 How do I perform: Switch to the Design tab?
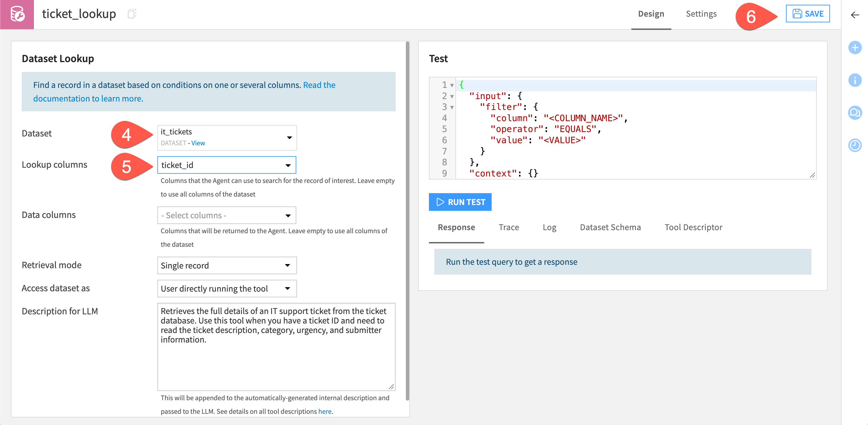pos(651,14)
